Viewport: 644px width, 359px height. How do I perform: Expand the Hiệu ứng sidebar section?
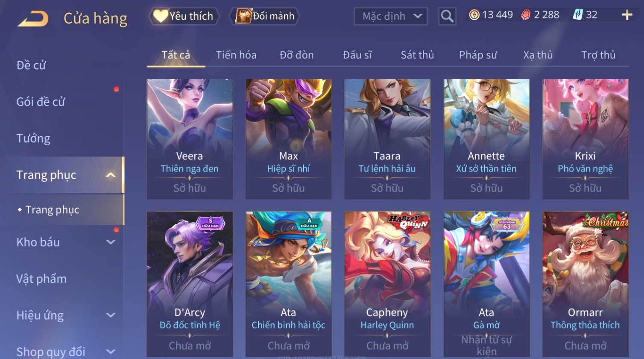tap(111, 315)
